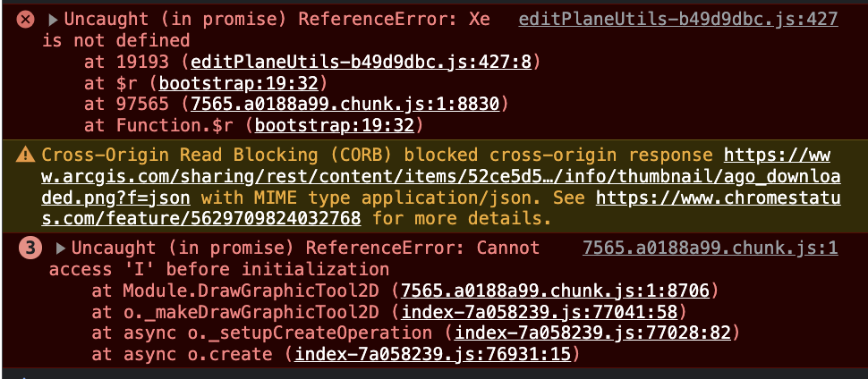
Task: Open the blocked arcgis.com thumbnail URL
Action: pyautogui.click(x=447, y=176)
